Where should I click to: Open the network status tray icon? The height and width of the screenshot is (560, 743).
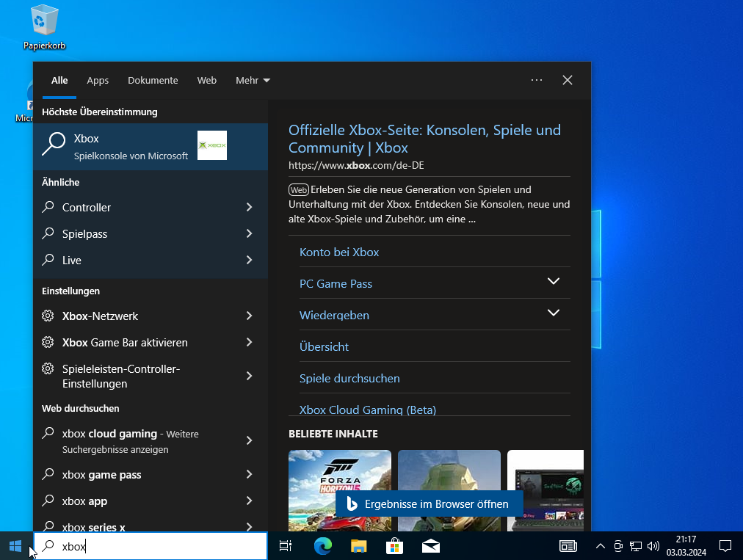coord(635,546)
